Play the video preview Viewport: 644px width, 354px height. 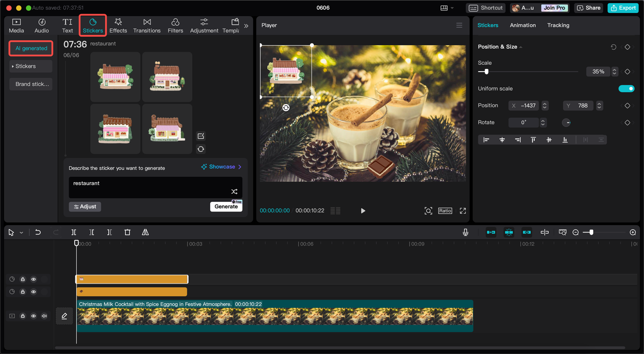(x=363, y=210)
